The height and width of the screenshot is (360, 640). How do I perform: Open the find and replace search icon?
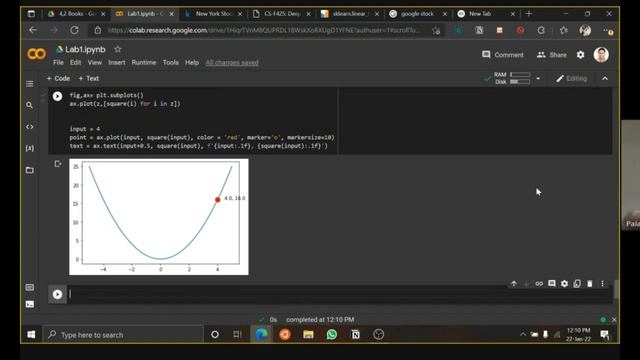click(29, 105)
